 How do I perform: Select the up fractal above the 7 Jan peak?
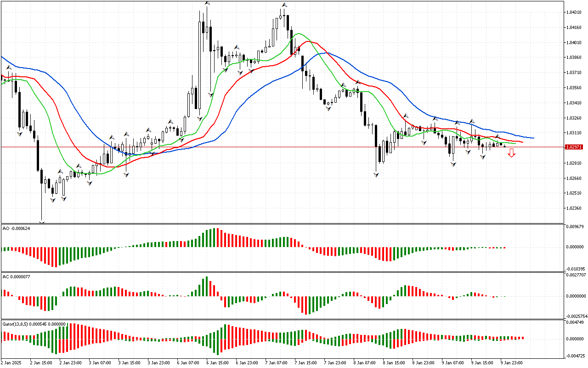coord(284,5)
